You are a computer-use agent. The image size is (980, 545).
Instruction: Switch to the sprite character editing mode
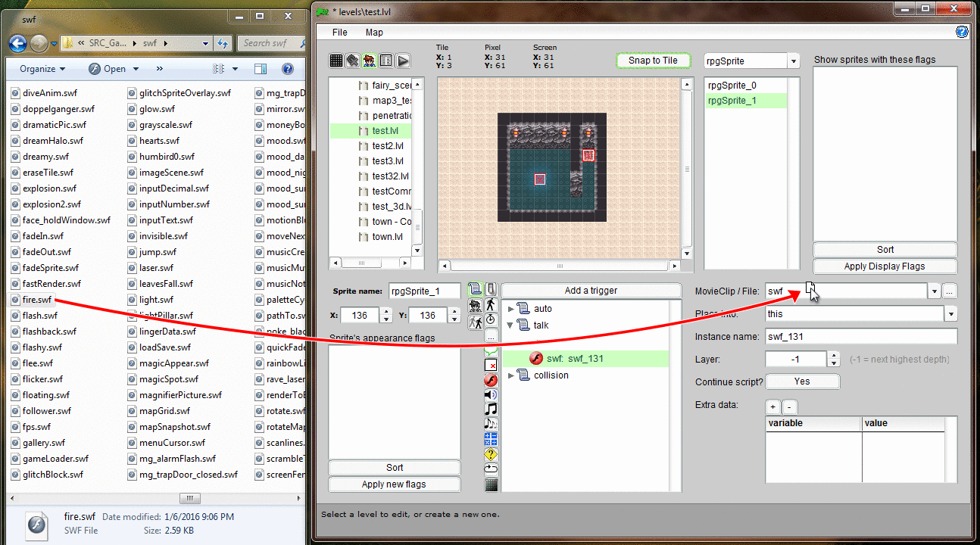tap(369, 61)
